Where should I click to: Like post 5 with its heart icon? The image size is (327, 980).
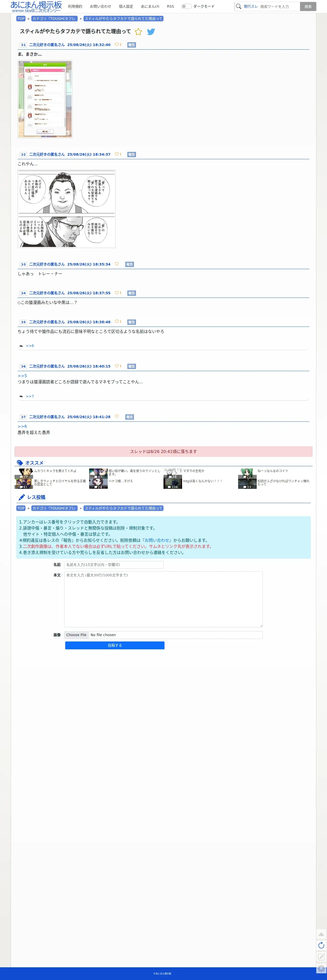pyautogui.click(x=117, y=321)
